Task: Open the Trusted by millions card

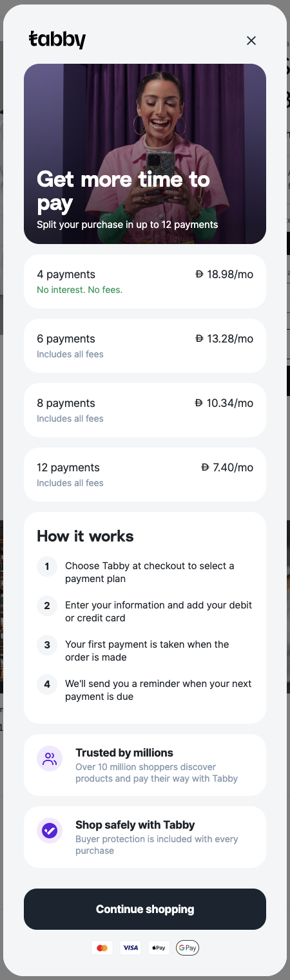Action: (145, 765)
